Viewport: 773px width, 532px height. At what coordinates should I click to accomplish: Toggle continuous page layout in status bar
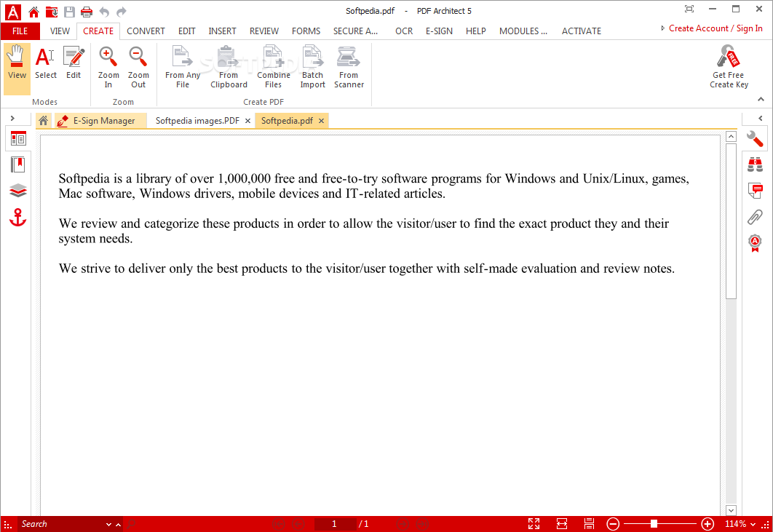pos(589,523)
